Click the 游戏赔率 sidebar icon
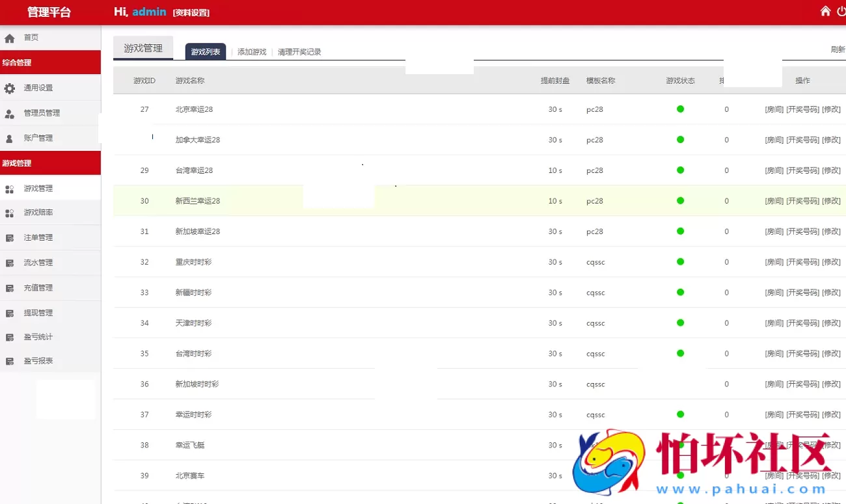 pos(10,213)
